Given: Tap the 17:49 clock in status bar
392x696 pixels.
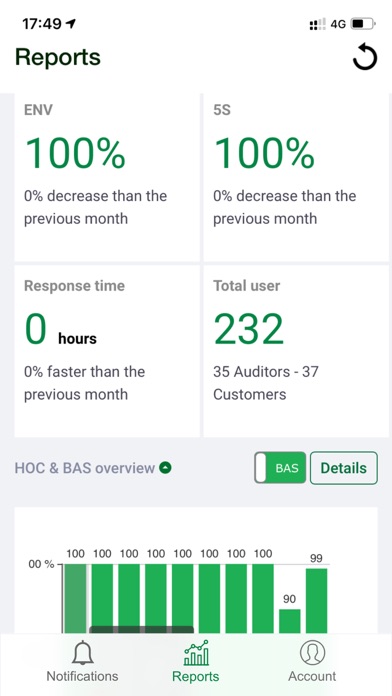Looking at the screenshot, I should (x=42, y=24).
